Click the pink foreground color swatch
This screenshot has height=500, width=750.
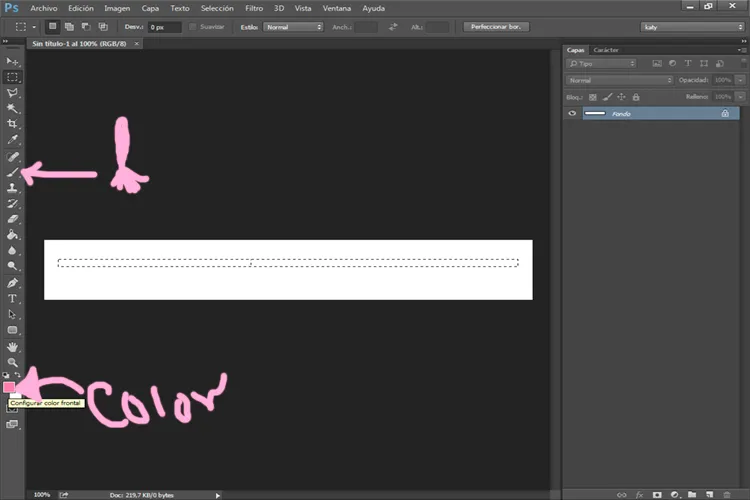click(x=9, y=386)
